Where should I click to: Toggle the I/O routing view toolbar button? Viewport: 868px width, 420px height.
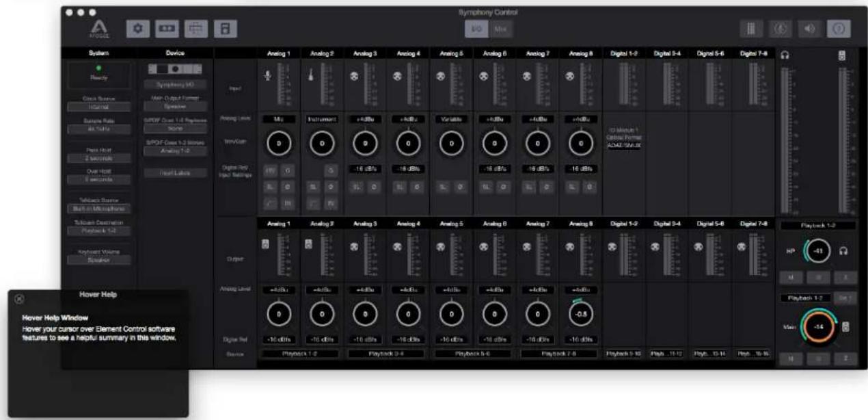[x=167, y=29]
